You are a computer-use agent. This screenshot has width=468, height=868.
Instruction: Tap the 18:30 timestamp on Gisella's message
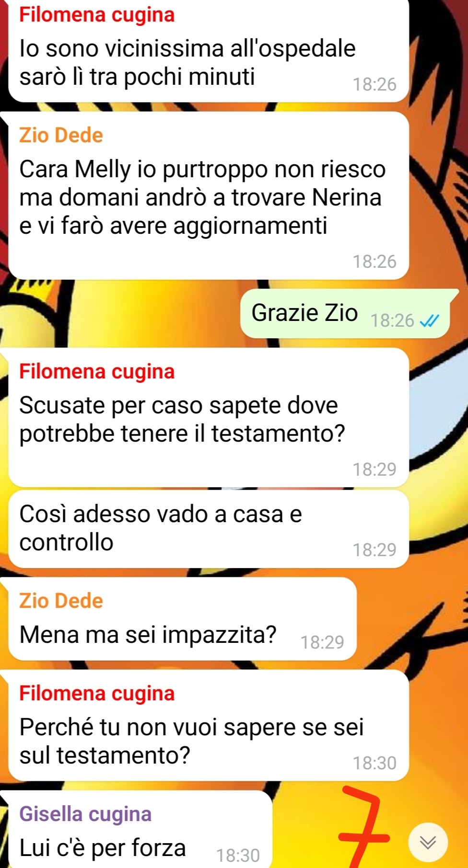pyautogui.click(x=238, y=855)
